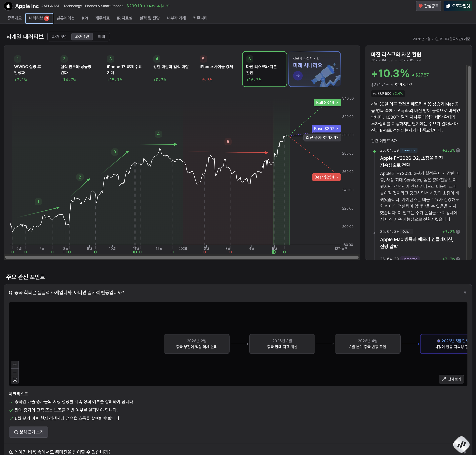The height and width of the screenshot is (455, 476).
Task: Open the 재무제표 tab
Action: pyautogui.click(x=102, y=18)
